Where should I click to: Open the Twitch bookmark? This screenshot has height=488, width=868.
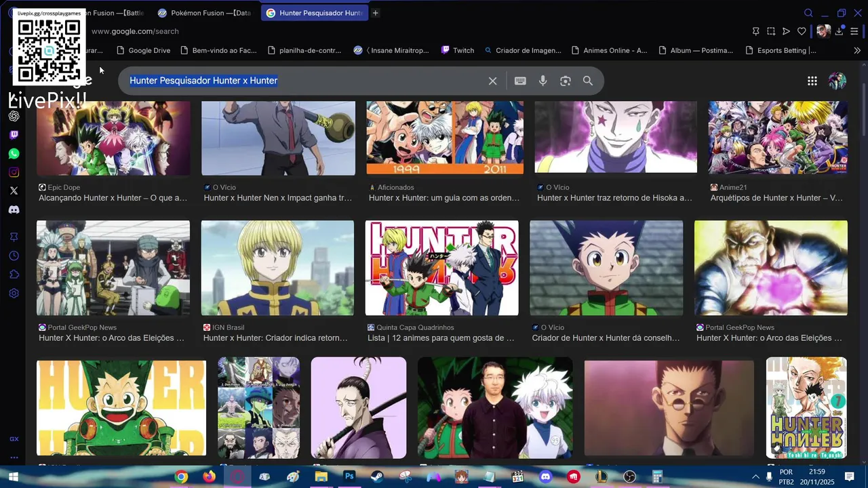[x=458, y=50]
